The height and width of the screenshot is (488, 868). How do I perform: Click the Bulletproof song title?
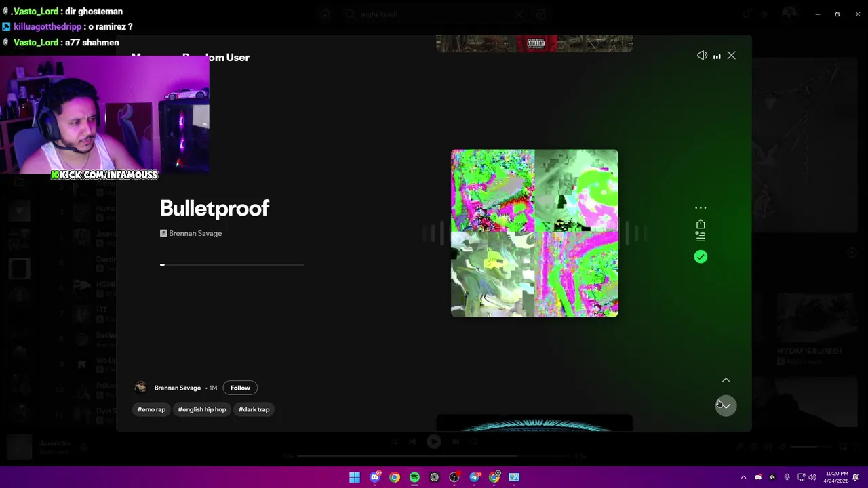click(x=214, y=208)
